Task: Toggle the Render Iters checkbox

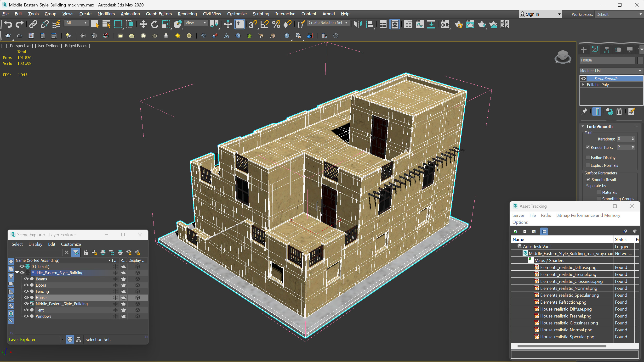Action: 588,147
